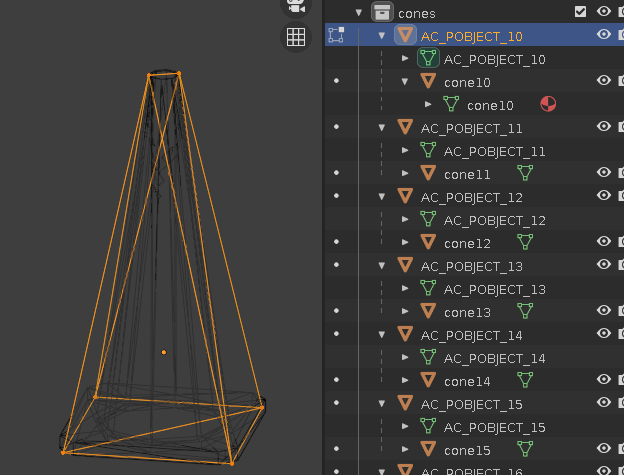The height and width of the screenshot is (475, 624).
Task: Select the cone10 object row
Action: click(x=467, y=82)
